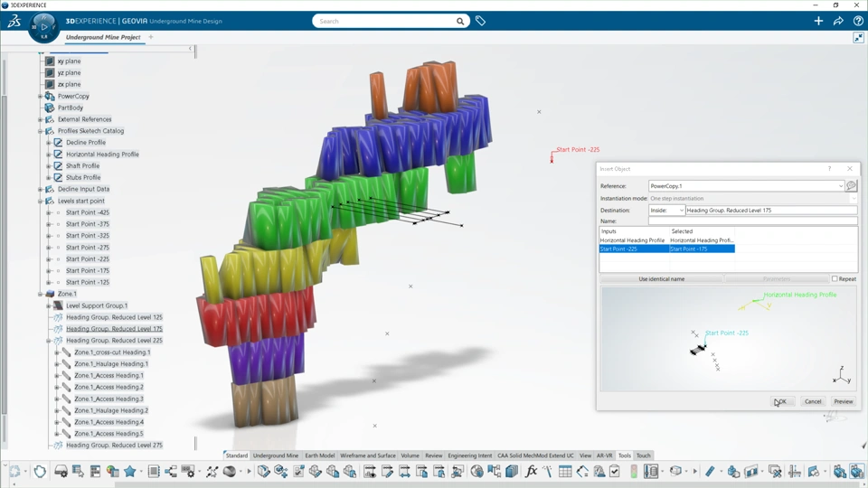Screen dimensions: 868x488
Task: Click the Start Point -225 label in 3D view
Action: [x=578, y=149]
